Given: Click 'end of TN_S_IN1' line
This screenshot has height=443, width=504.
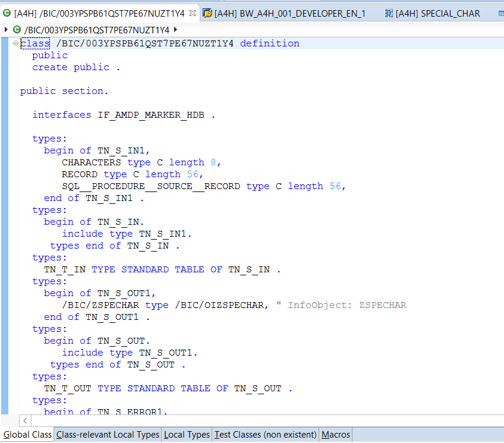Looking at the screenshot, I should [94, 198].
